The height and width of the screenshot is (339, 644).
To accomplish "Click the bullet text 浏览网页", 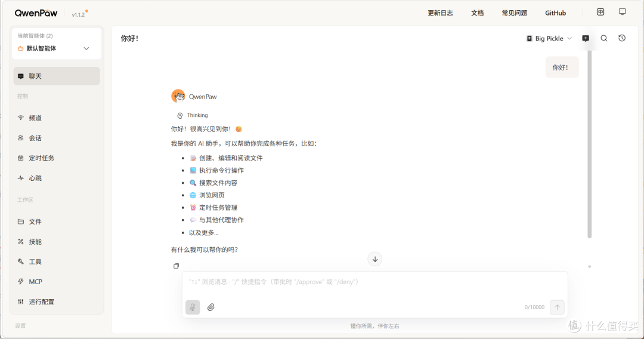I will (x=212, y=195).
